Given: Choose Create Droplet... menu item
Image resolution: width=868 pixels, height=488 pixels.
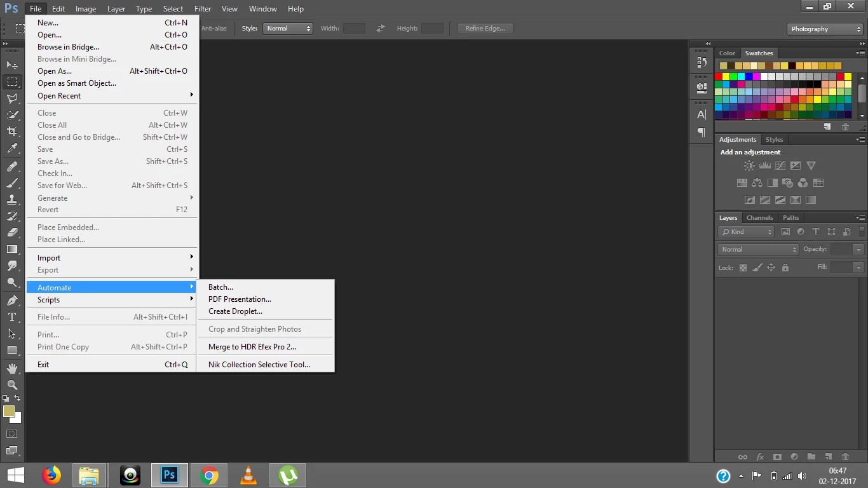Looking at the screenshot, I should [x=266, y=311].
